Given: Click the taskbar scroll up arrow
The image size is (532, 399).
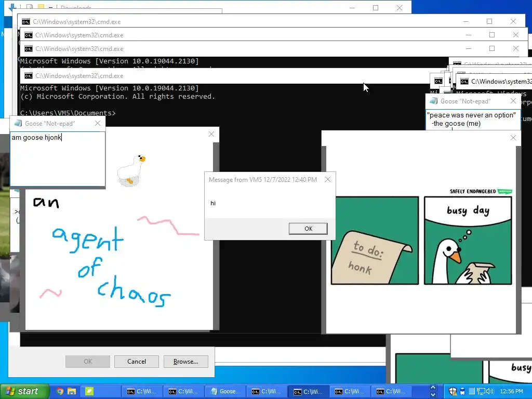Looking at the screenshot, I should pos(433,388).
